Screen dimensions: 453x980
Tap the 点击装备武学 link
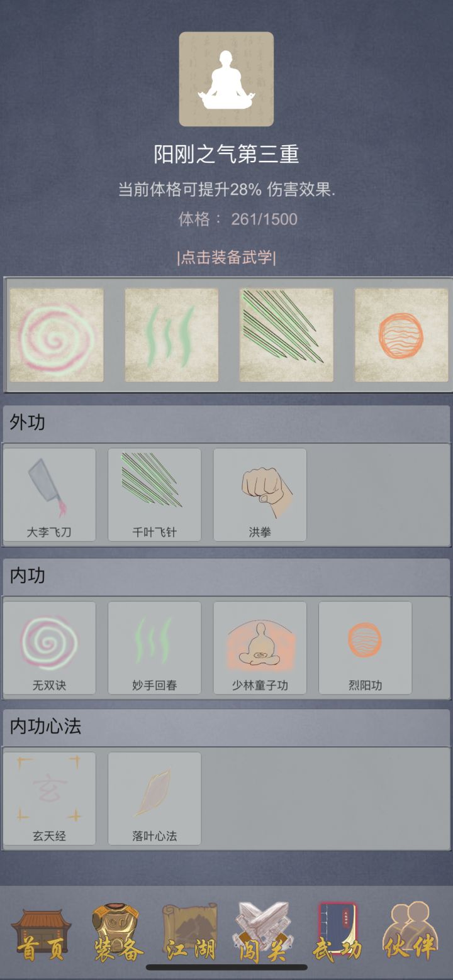tap(226, 258)
